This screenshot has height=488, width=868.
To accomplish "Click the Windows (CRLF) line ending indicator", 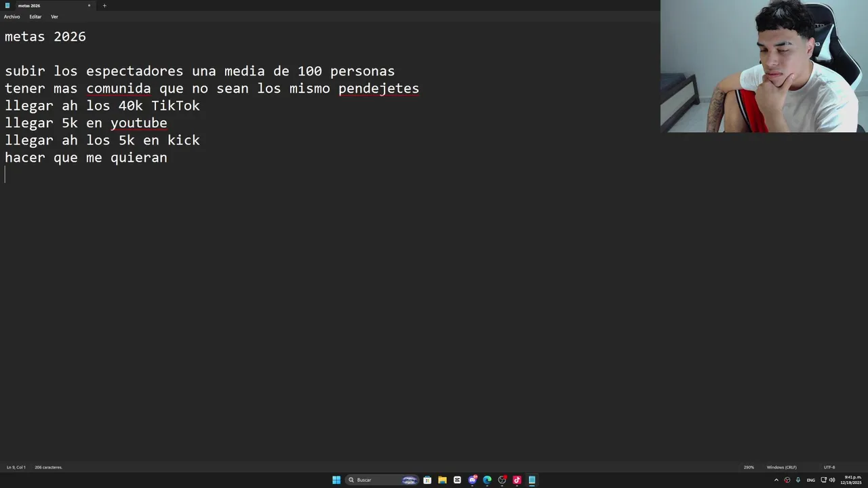I will coord(781,467).
